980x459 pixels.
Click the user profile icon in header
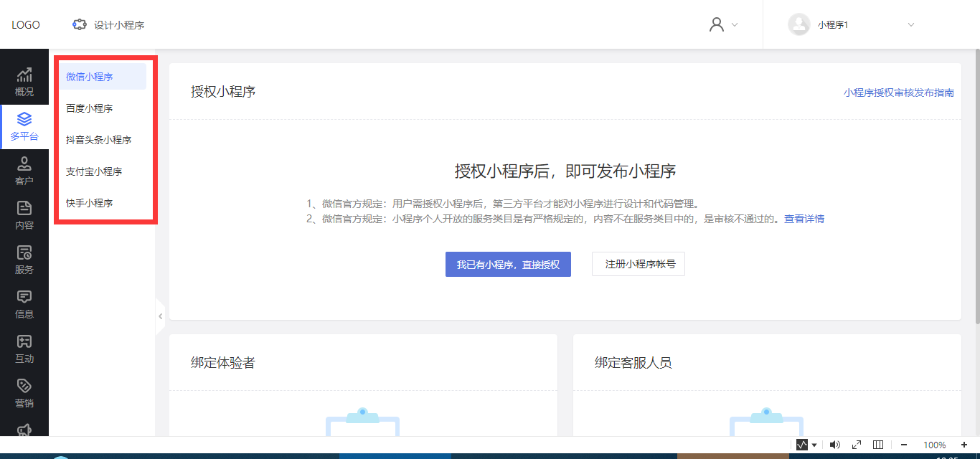[x=716, y=24]
